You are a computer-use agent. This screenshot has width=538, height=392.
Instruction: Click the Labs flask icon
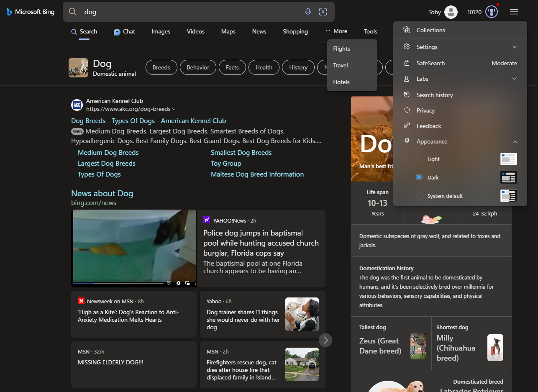click(407, 79)
